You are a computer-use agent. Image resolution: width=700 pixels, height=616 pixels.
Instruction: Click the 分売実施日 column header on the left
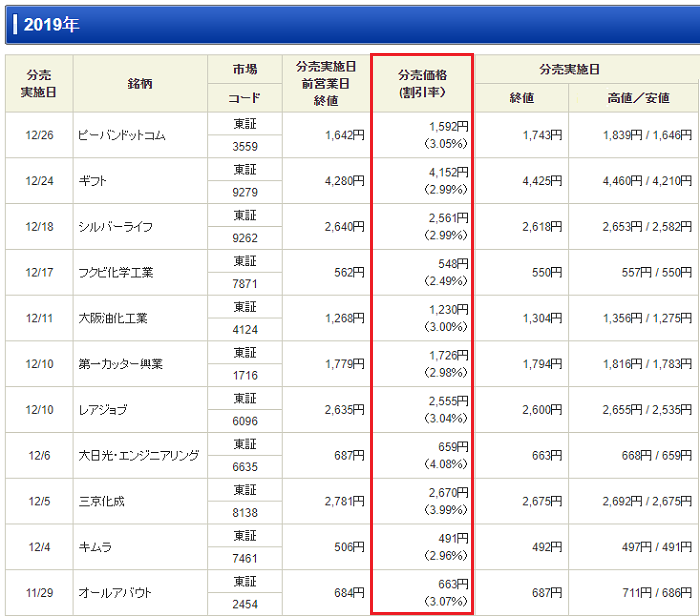click(x=39, y=83)
